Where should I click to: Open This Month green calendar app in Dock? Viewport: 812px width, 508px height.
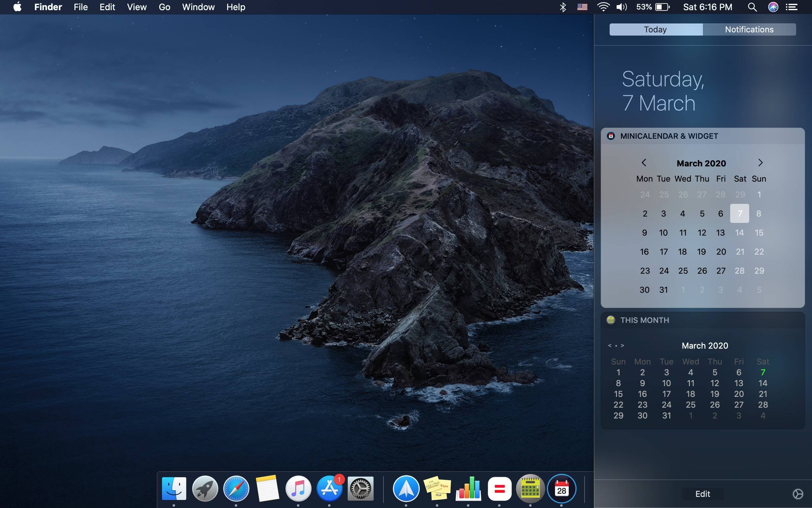[x=530, y=488]
